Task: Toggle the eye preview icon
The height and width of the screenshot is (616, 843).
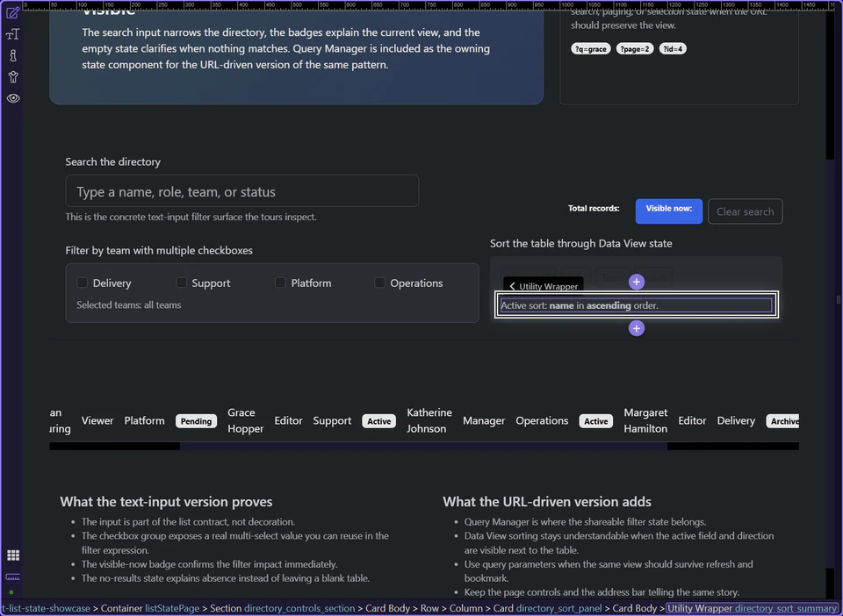Action: point(13,98)
